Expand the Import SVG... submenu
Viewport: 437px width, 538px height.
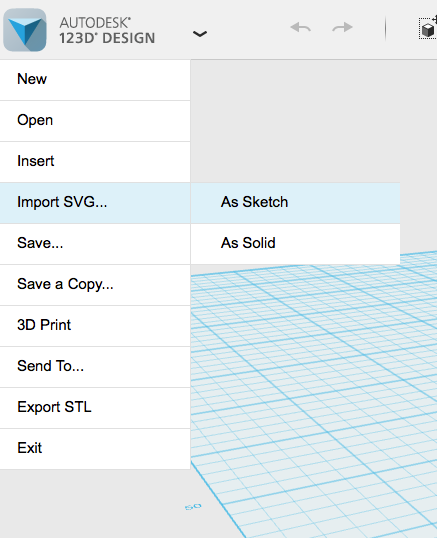pos(95,203)
